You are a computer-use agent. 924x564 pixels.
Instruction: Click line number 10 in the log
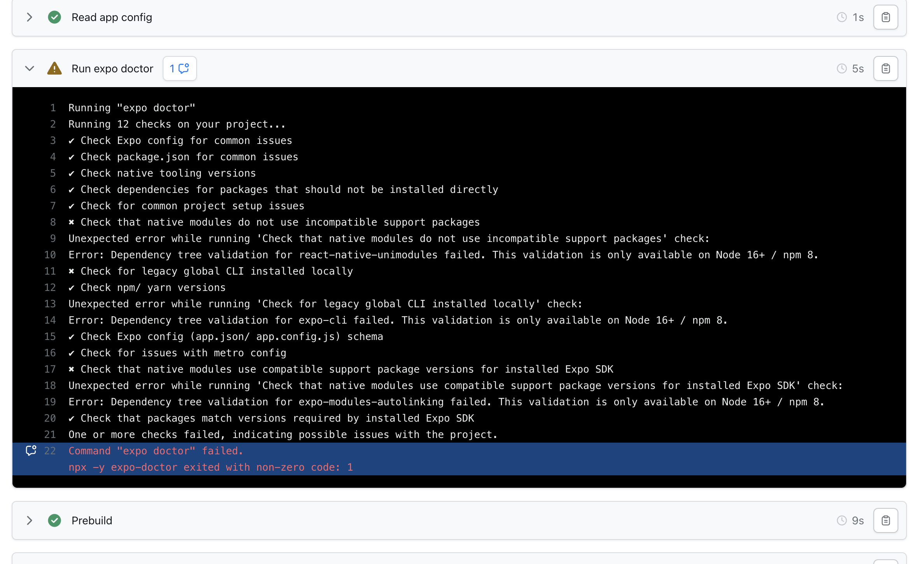tap(50, 255)
